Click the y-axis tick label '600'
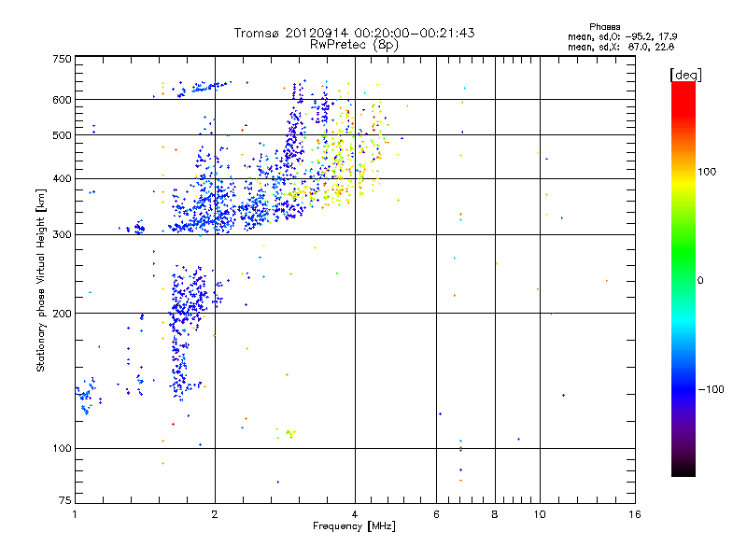This screenshot has width=747, height=560. tap(62, 100)
